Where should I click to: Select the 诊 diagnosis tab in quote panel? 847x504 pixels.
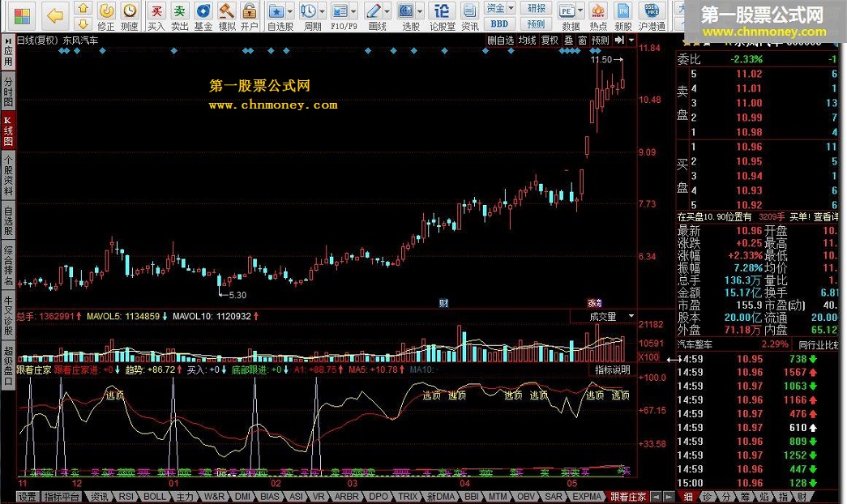(707, 497)
